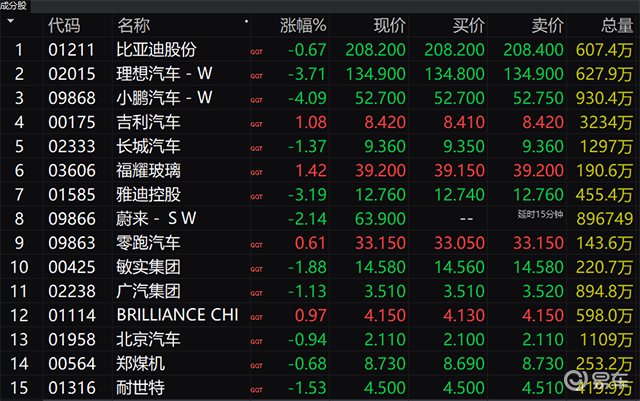Click the GGT badge for 理想汽车 - W

[x=256, y=76]
